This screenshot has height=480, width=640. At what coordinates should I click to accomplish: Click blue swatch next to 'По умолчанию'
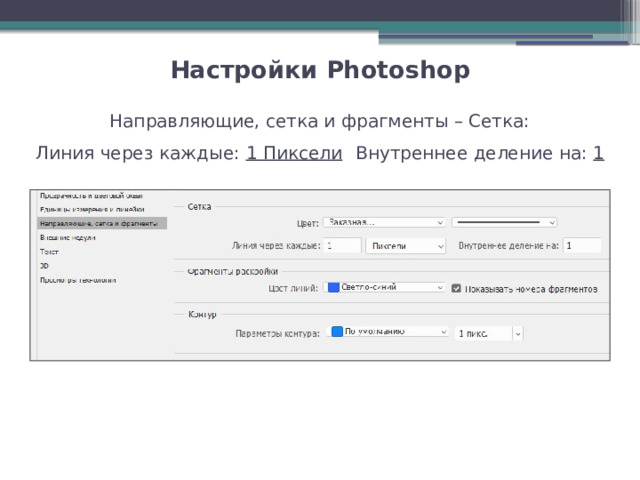(x=337, y=331)
